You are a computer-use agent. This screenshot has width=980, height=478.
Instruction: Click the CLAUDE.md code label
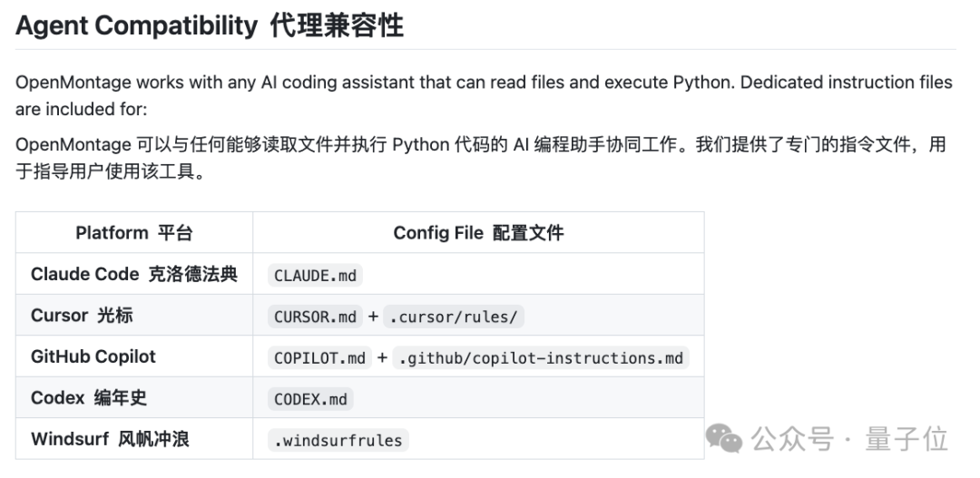315,276
